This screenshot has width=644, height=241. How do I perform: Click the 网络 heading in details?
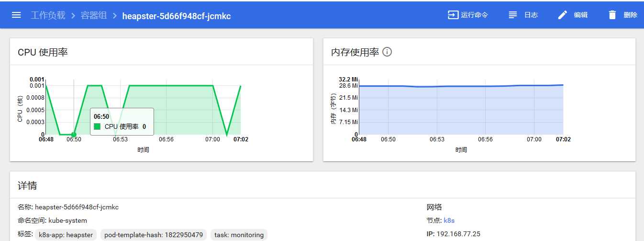point(434,207)
